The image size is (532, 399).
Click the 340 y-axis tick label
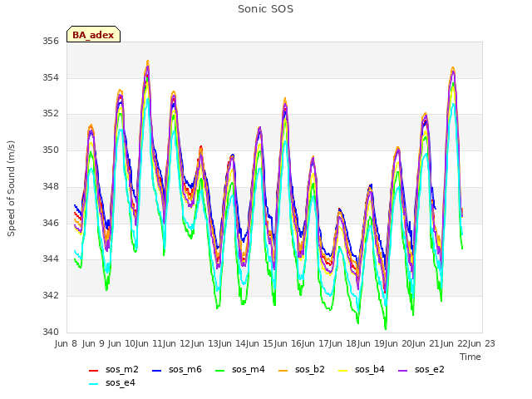click(51, 332)
